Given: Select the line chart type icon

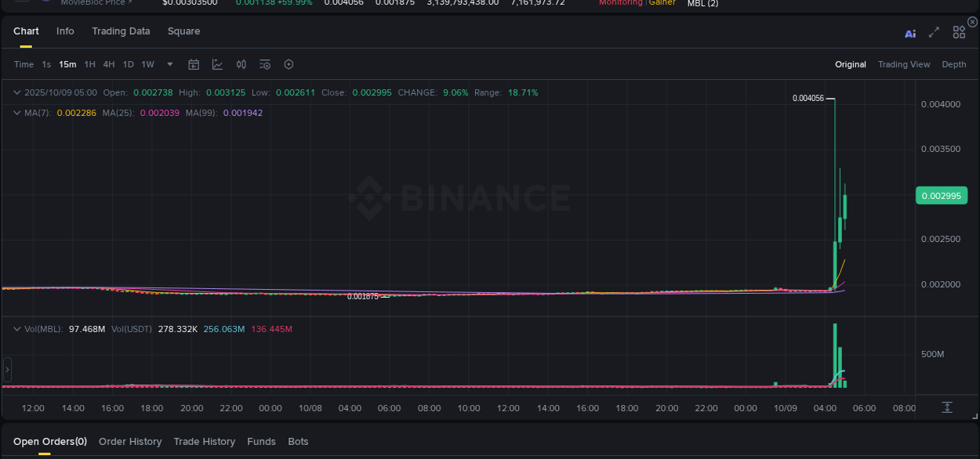Looking at the screenshot, I should click(x=217, y=64).
